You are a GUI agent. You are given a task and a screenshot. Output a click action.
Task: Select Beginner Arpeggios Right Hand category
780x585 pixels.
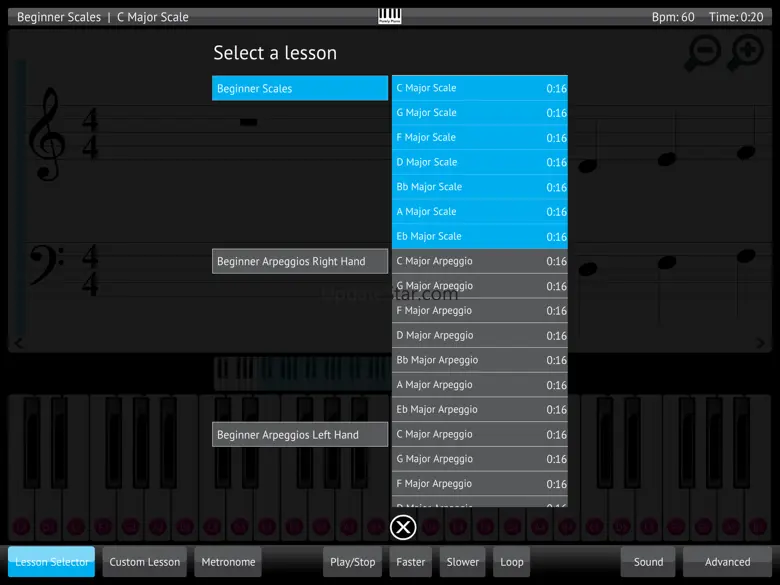pyautogui.click(x=300, y=261)
